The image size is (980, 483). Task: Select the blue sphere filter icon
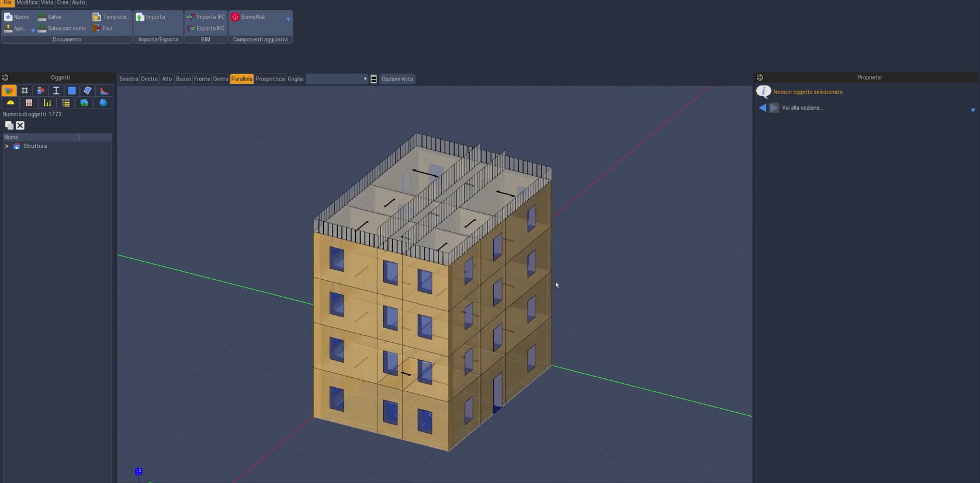pos(103,103)
